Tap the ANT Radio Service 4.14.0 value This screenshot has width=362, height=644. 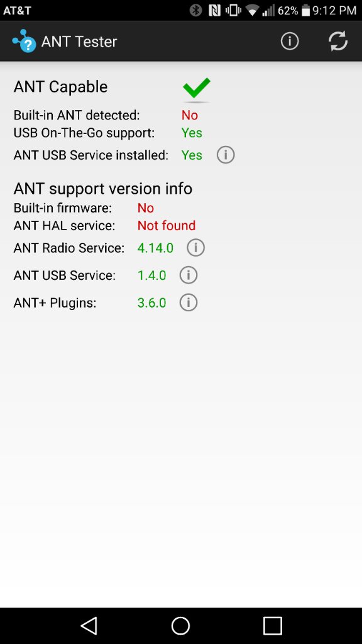point(155,248)
